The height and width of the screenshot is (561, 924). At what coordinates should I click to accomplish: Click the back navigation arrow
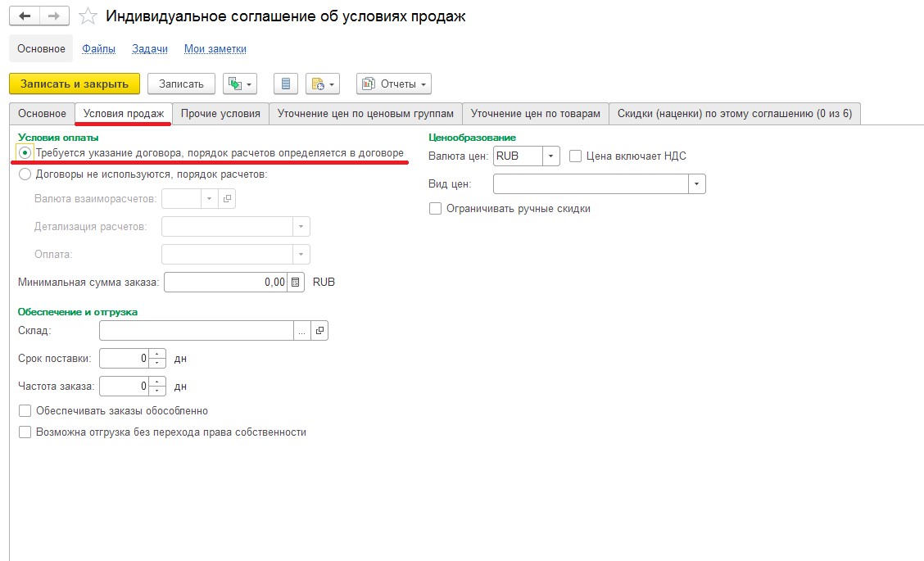24,16
